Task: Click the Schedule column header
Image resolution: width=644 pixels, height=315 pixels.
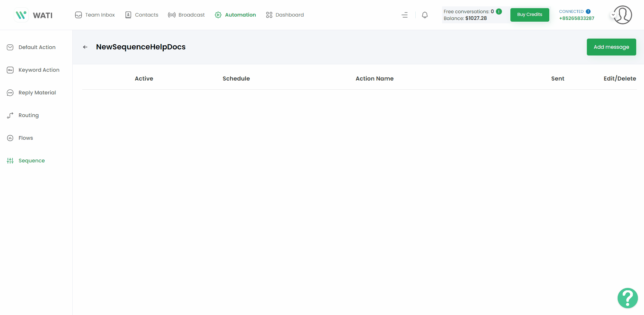Action: (236, 78)
